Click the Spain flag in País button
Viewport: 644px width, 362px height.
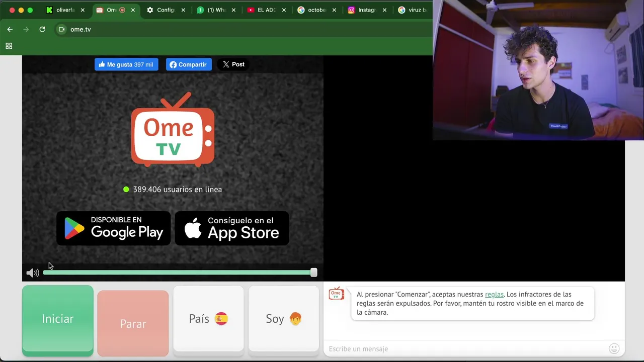pos(221,319)
